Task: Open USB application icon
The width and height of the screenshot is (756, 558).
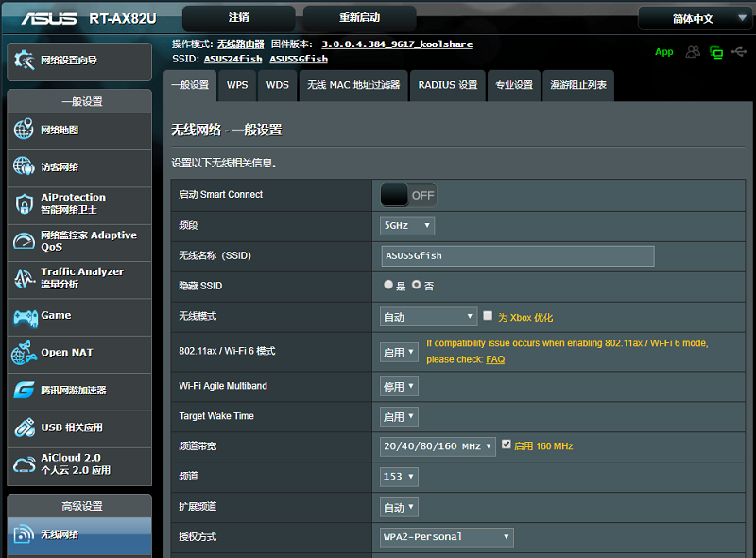Action: click(25, 427)
